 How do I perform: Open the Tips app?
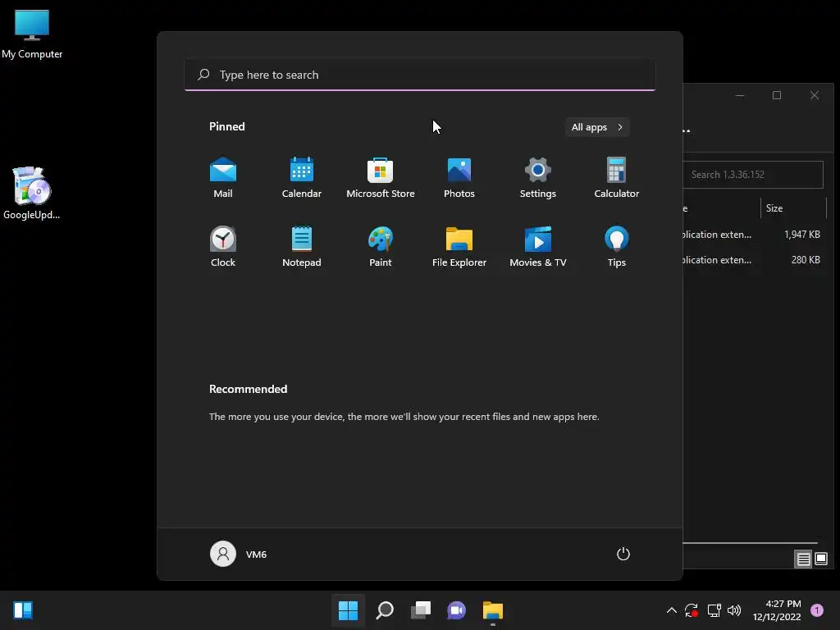coord(617,246)
